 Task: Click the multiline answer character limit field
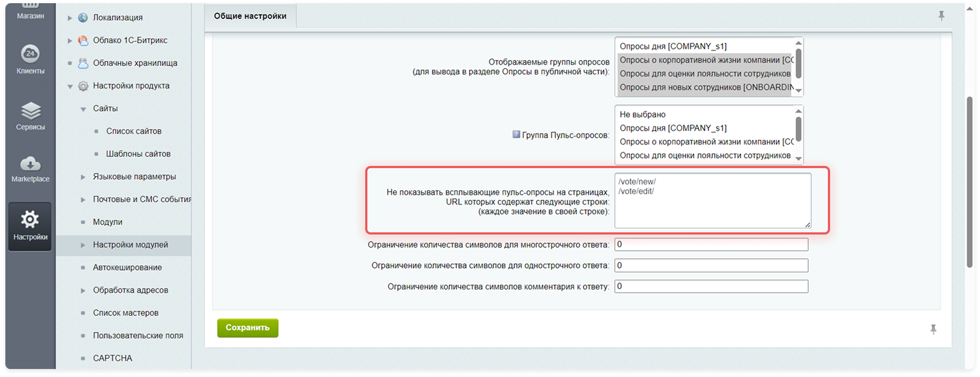(711, 245)
